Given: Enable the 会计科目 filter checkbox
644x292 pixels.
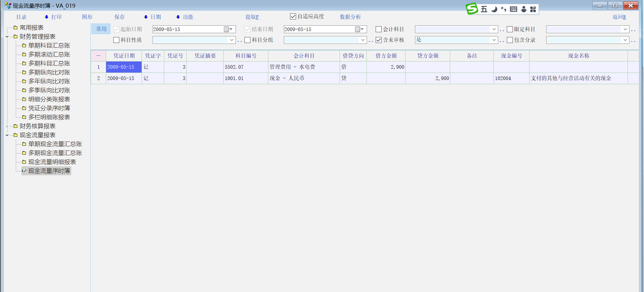Looking at the screenshot, I should click(x=379, y=29).
